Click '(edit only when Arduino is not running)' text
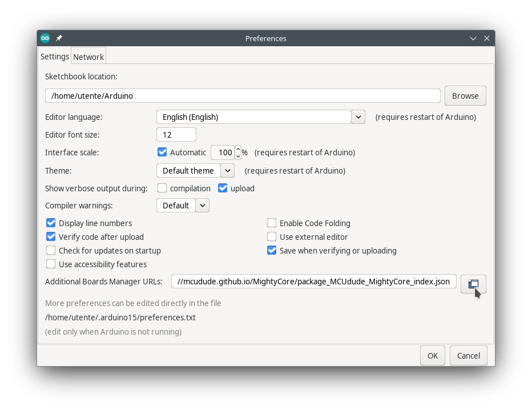 pyautogui.click(x=114, y=332)
